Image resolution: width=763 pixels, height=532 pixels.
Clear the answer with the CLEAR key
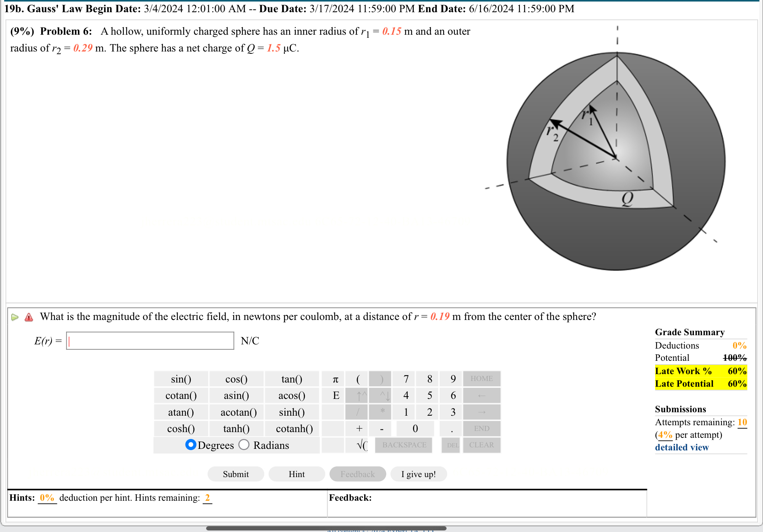[x=481, y=445]
